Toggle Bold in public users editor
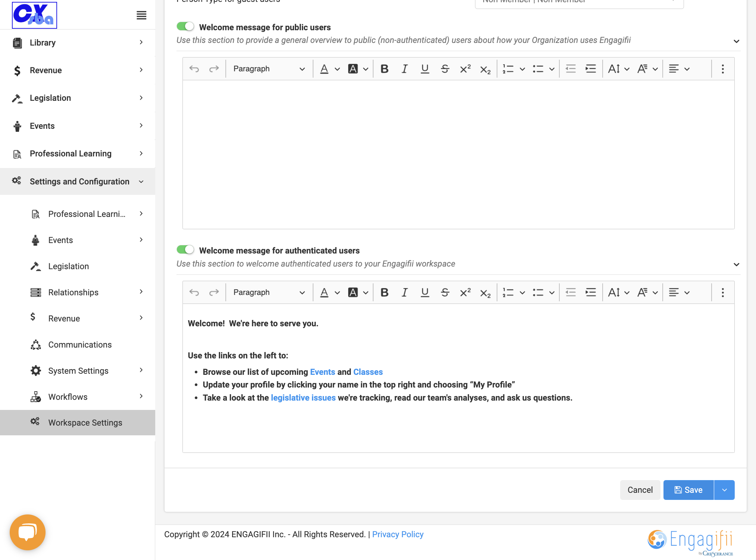The height and width of the screenshot is (560, 756). pyautogui.click(x=384, y=69)
